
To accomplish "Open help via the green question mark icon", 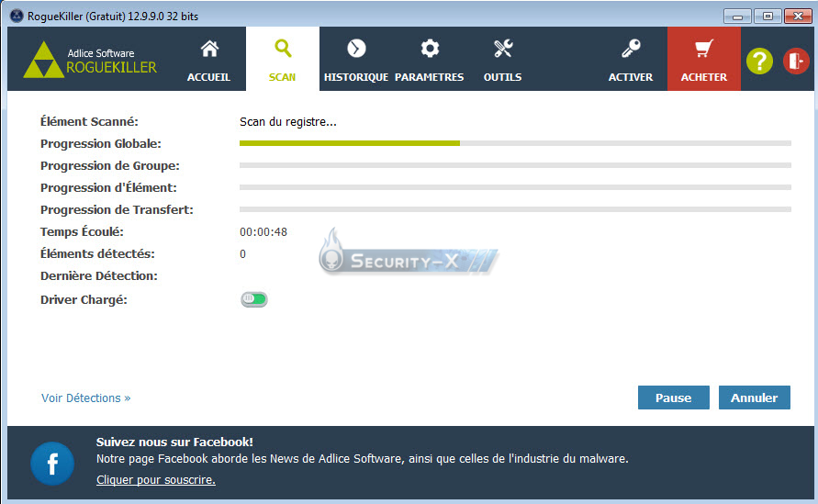I will point(759,61).
